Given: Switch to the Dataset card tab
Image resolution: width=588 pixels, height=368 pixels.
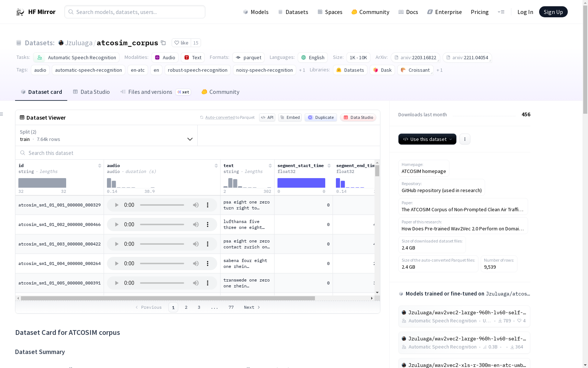Looking at the screenshot, I should tap(41, 92).
